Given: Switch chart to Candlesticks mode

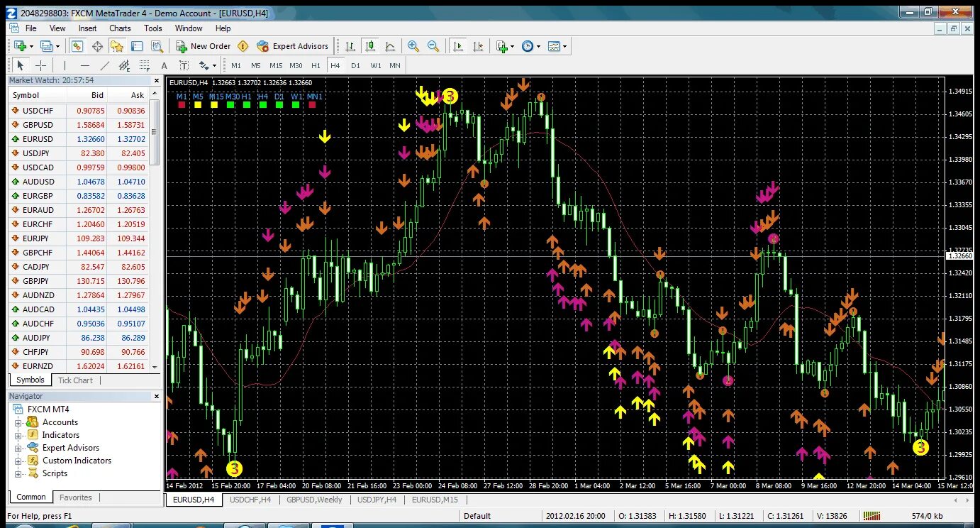Looking at the screenshot, I should [370, 46].
